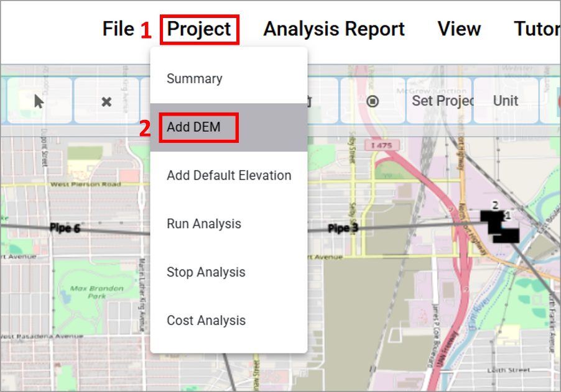Choose Add DEM from the dropdown
Viewport: 561px width, 392px height.
[229, 127]
